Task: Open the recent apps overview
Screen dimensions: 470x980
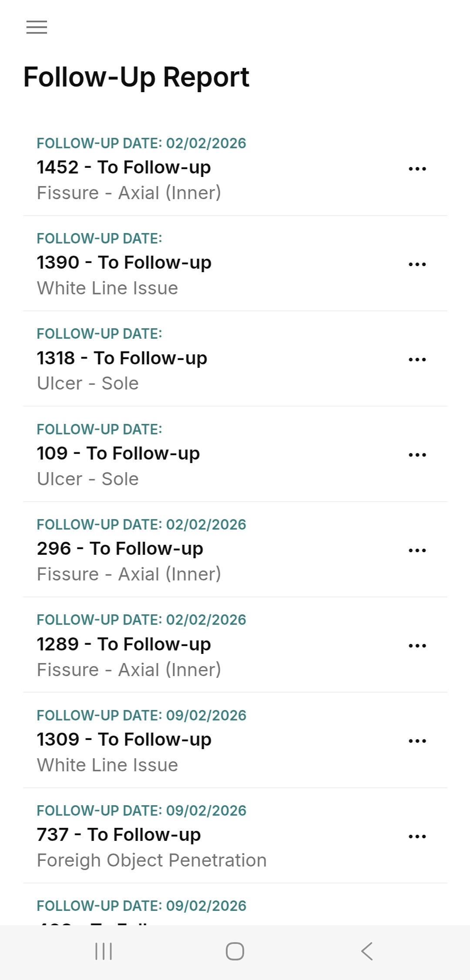Action: coord(104,951)
